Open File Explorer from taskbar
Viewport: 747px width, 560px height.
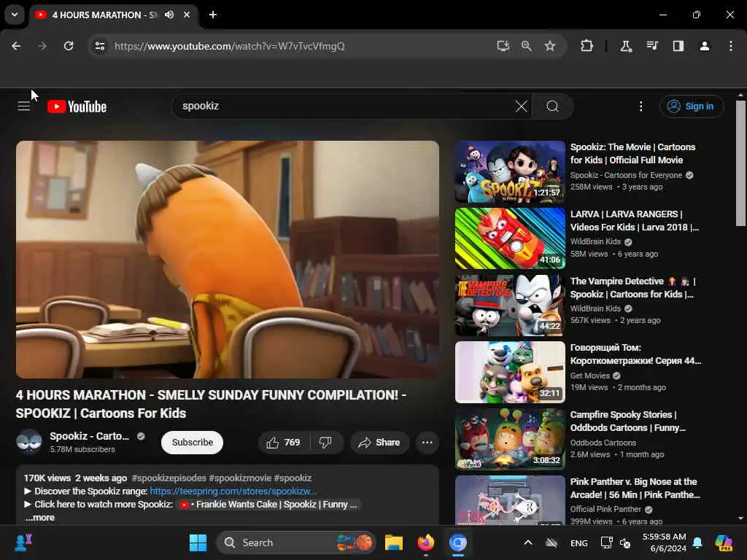394,542
